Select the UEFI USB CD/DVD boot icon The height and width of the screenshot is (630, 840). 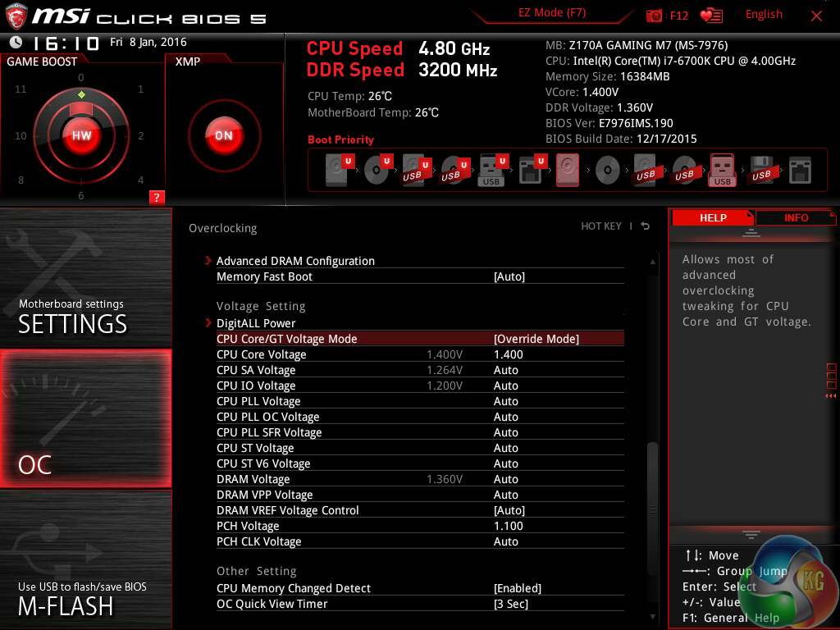coord(454,170)
